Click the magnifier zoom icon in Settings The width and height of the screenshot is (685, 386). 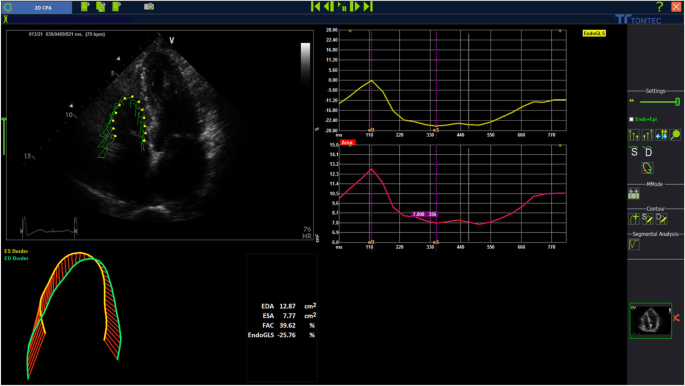coord(675,135)
